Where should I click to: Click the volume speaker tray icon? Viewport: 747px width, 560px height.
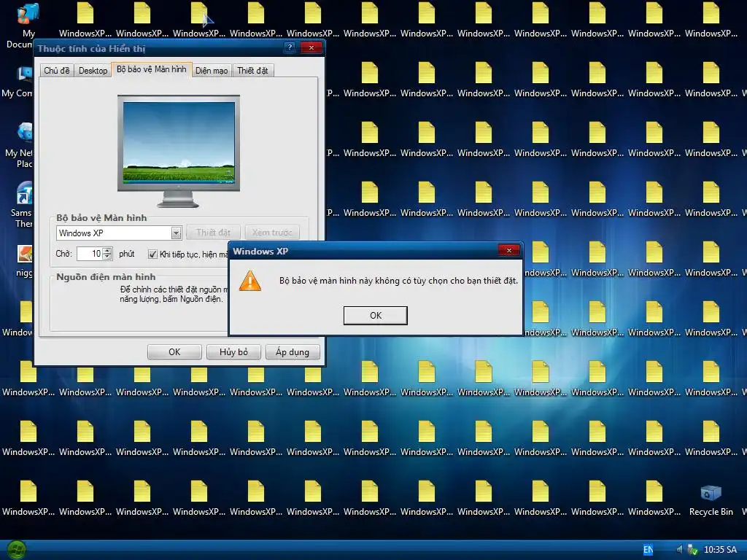679,550
